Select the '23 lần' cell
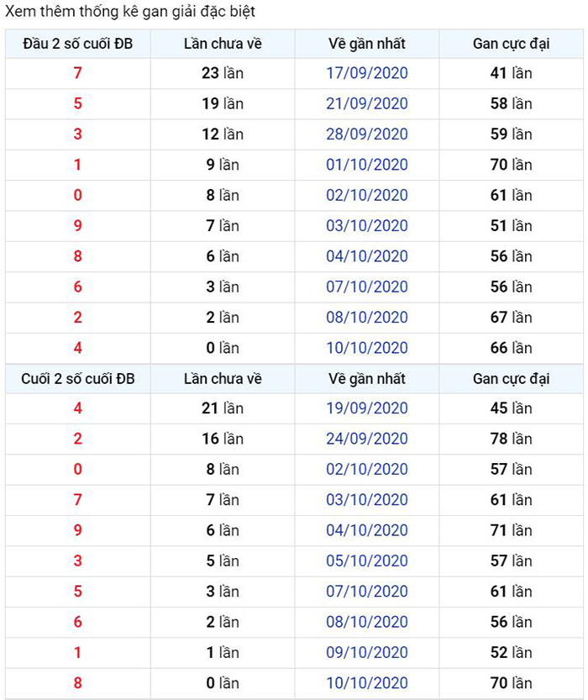 tap(223, 73)
